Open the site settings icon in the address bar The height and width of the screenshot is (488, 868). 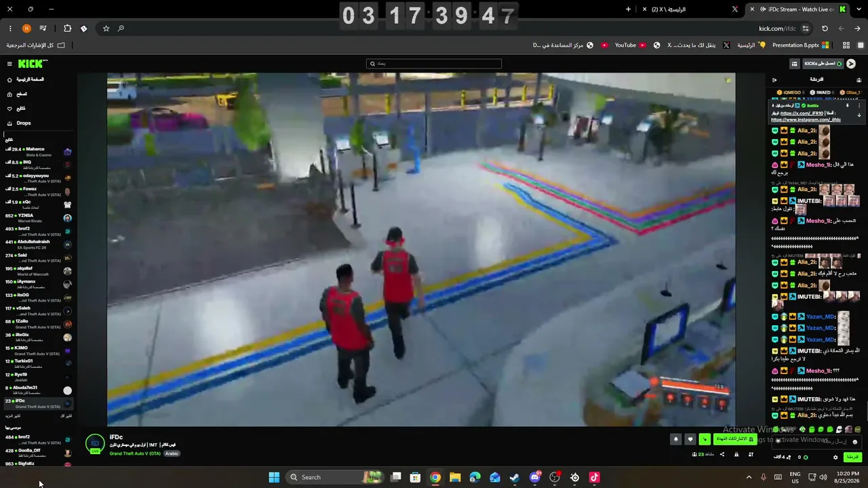806,28
